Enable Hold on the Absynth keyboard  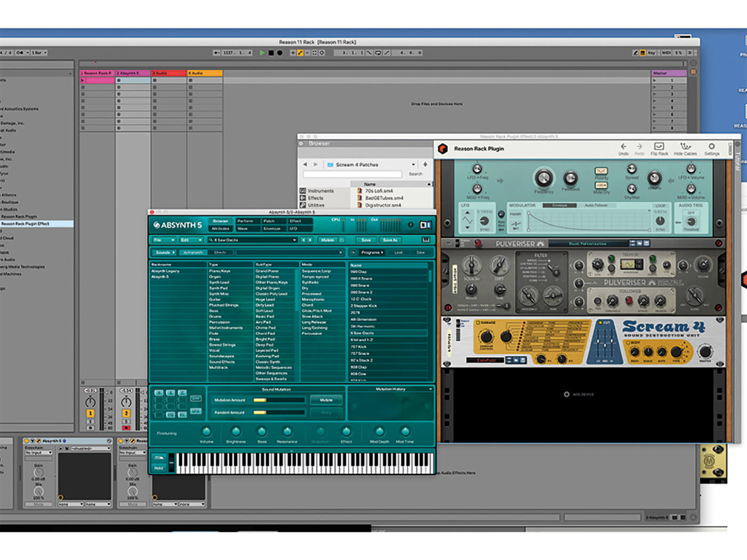[158, 467]
